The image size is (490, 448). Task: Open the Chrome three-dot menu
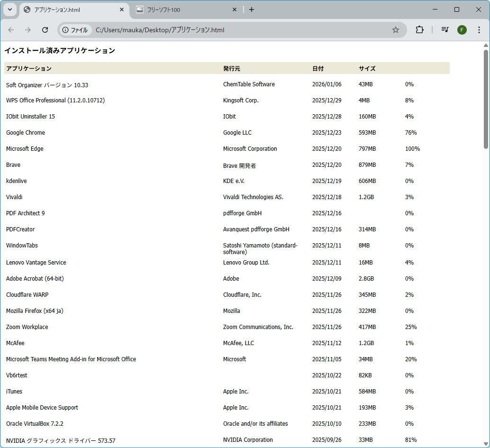[479, 30]
